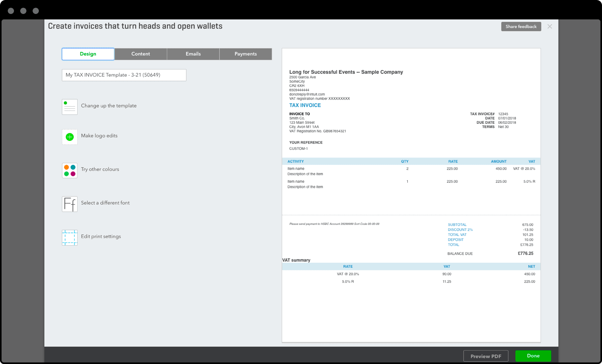Click the SUBTOTAL link in the invoice preview
602x364 pixels.
coord(457,225)
